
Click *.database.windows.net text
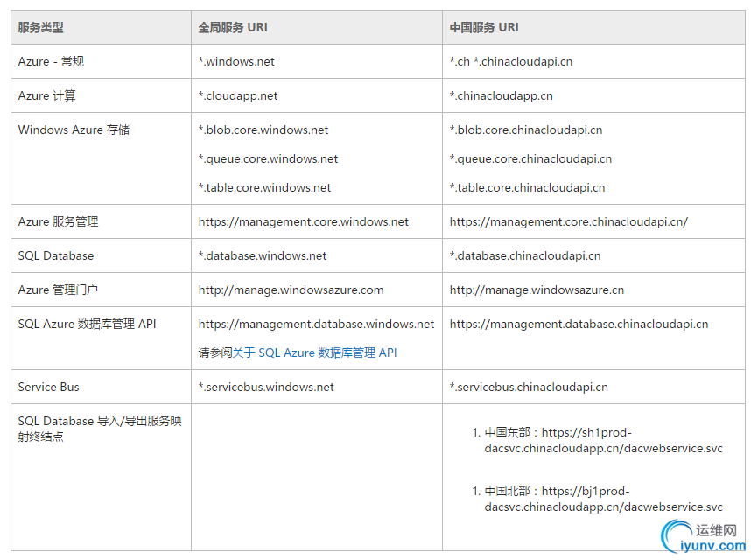coord(263,256)
